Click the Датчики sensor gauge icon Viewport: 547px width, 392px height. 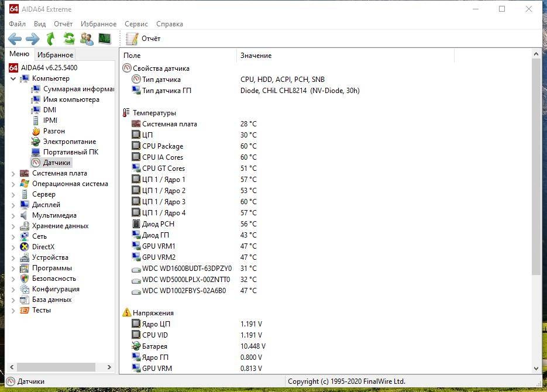pyautogui.click(x=36, y=163)
